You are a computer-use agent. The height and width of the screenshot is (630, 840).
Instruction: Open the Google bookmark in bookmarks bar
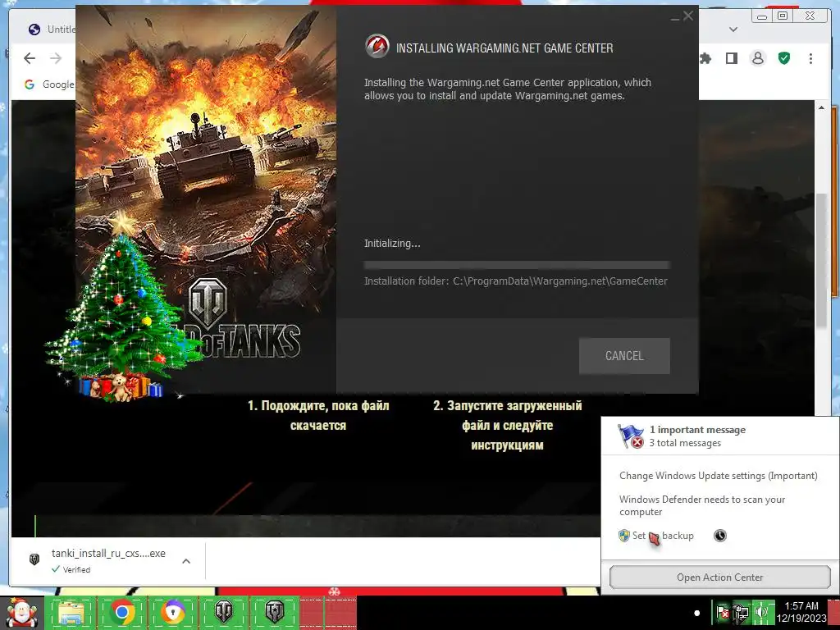(x=49, y=84)
